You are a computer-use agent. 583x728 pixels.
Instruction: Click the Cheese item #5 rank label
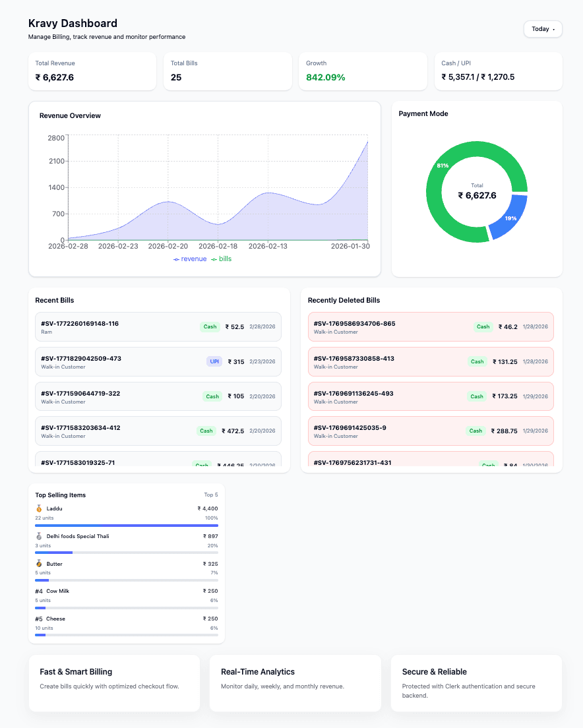click(x=39, y=619)
